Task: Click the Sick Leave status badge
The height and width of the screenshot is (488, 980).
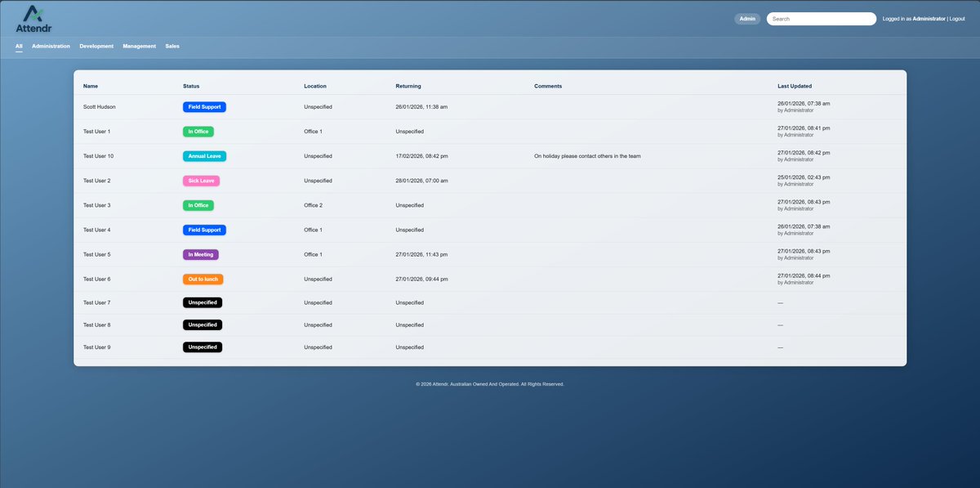Action: tap(201, 181)
